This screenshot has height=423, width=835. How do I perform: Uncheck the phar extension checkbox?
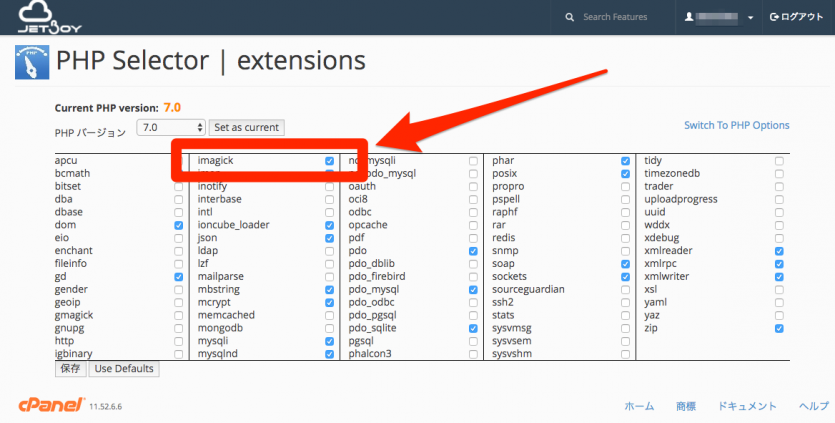point(625,161)
